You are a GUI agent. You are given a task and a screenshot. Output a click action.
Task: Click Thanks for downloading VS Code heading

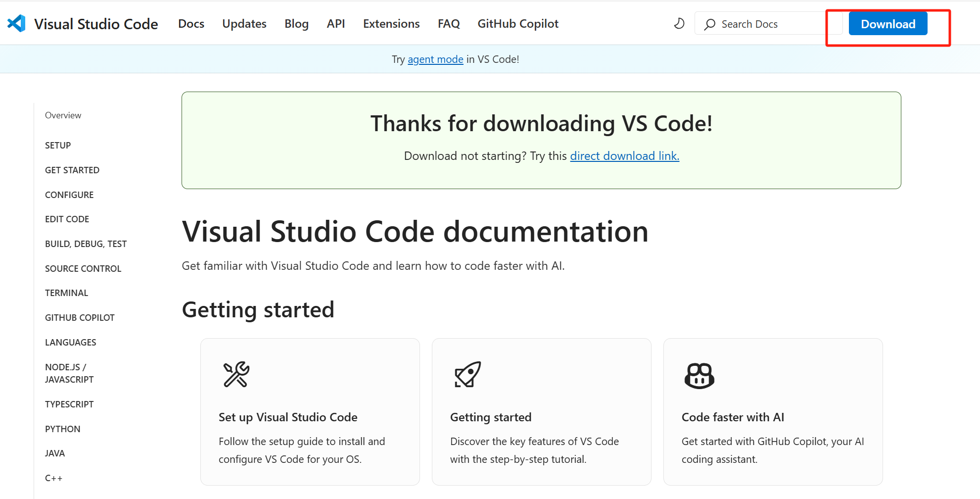541,123
